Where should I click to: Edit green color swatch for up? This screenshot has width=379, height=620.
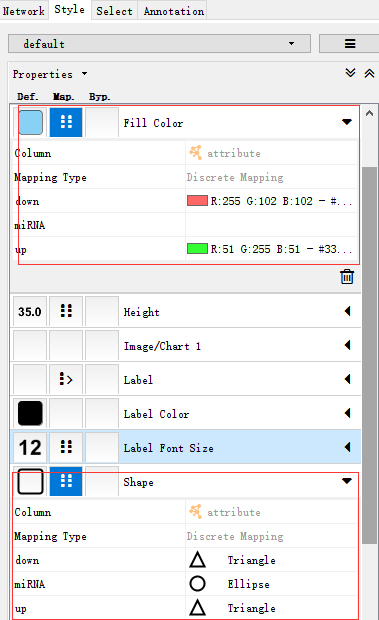(x=197, y=249)
